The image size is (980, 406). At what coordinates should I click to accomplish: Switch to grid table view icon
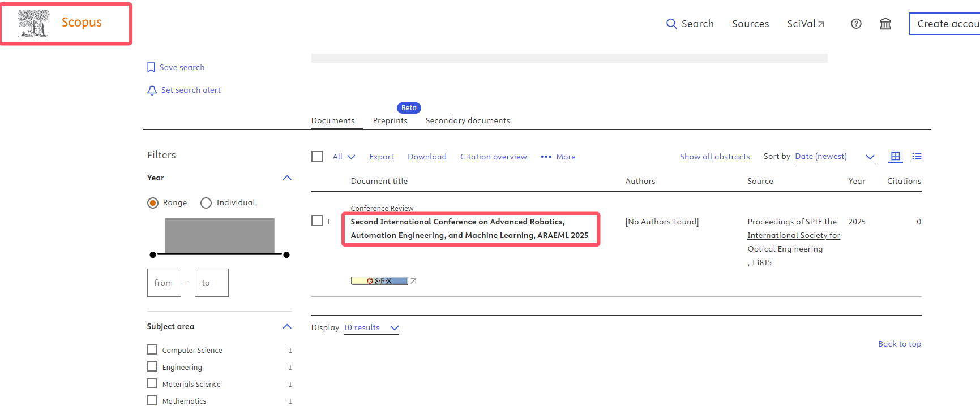[x=895, y=157]
